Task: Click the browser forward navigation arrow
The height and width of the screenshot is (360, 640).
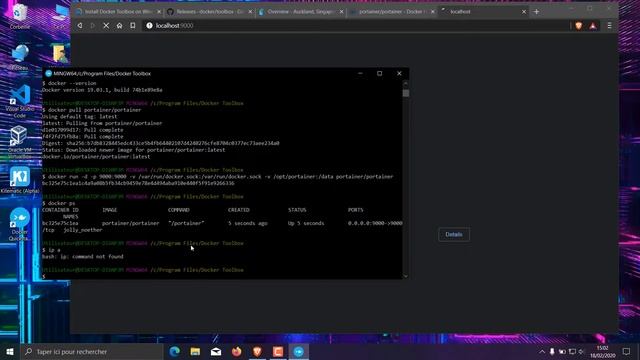Action: tap(93, 25)
